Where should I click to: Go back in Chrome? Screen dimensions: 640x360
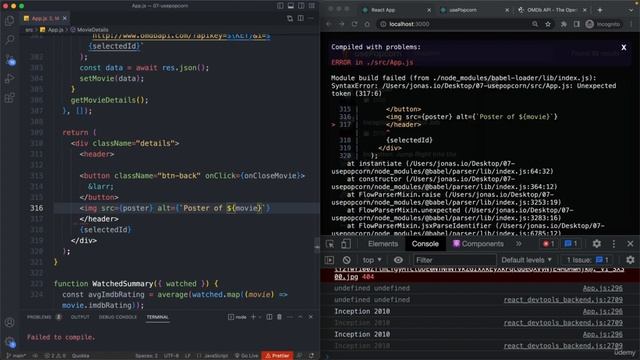[x=329, y=24]
